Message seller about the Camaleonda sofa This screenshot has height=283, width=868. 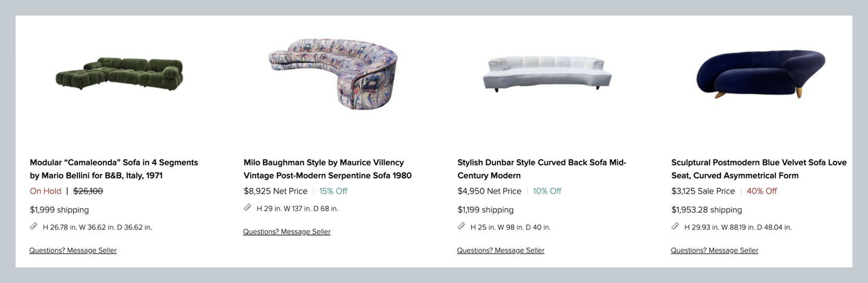coord(73,250)
